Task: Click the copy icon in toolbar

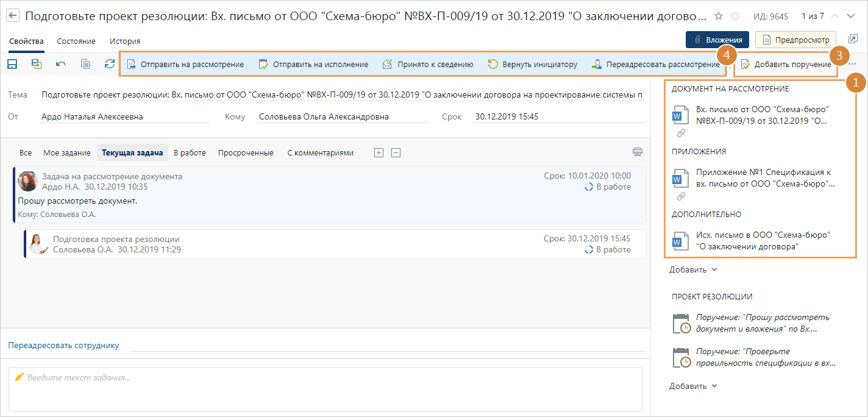Action: tap(85, 64)
